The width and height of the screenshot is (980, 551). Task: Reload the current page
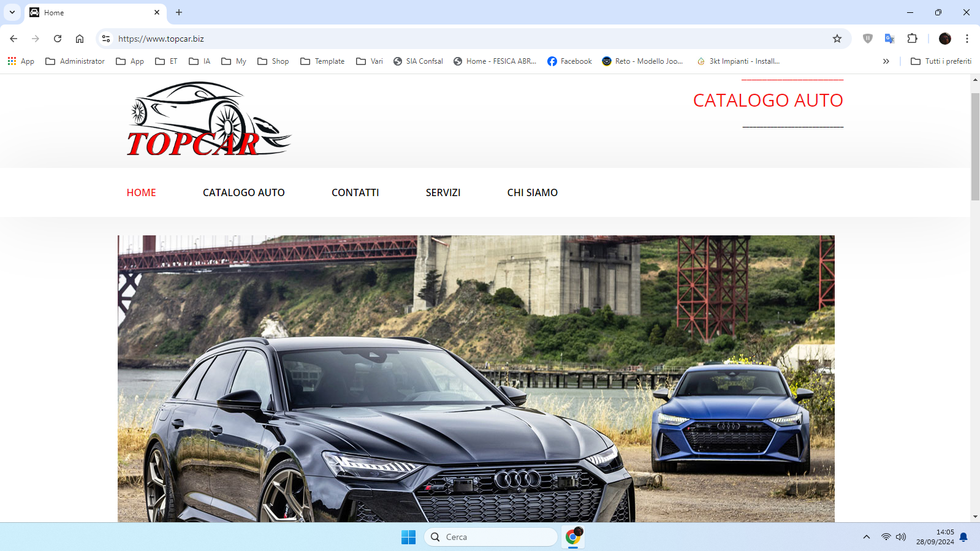click(58, 39)
